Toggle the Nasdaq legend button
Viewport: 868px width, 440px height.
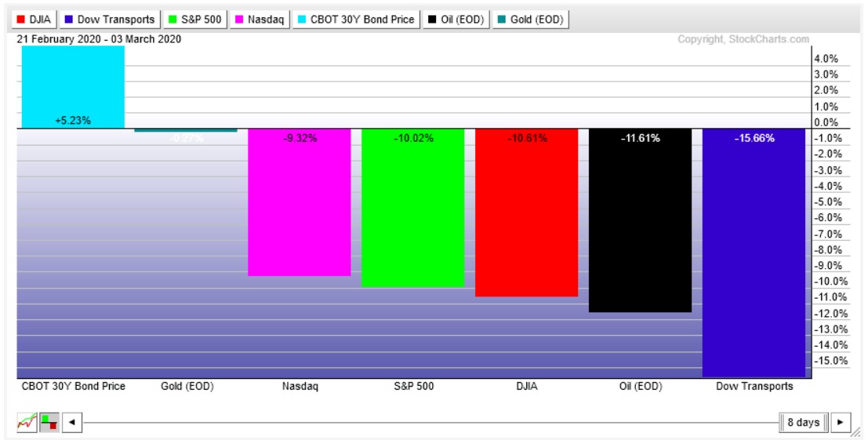pyautogui.click(x=260, y=20)
